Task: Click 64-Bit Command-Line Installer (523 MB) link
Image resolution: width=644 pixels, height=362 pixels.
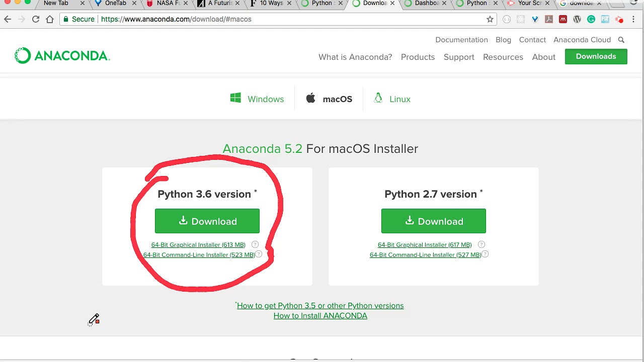Action: click(x=199, y=255)
